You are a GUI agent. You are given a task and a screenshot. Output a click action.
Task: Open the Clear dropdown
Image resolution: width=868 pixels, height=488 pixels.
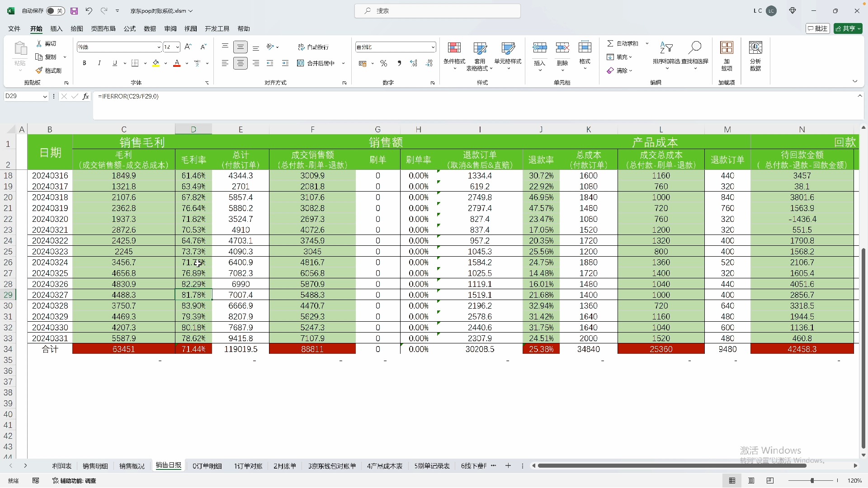[x=619, y=70]
